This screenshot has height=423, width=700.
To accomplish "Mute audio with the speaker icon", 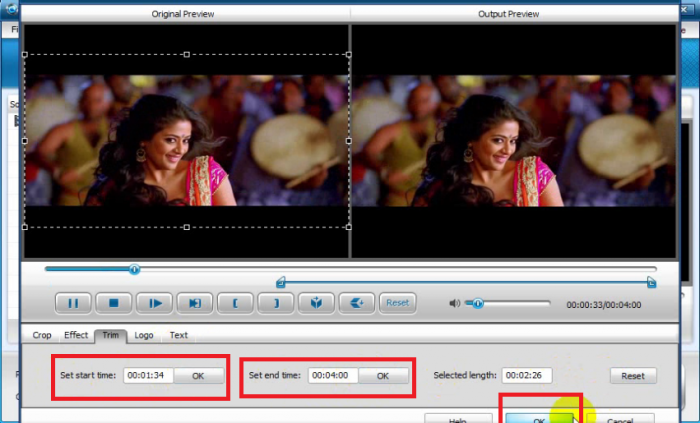I will pos(454,303).
